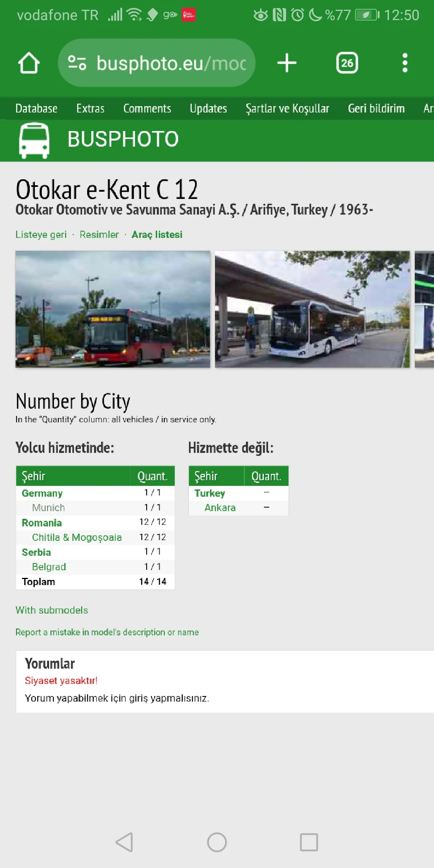The image size is (434, 868).
Task: Tap the browser home icon
Action: click(29, 63)
